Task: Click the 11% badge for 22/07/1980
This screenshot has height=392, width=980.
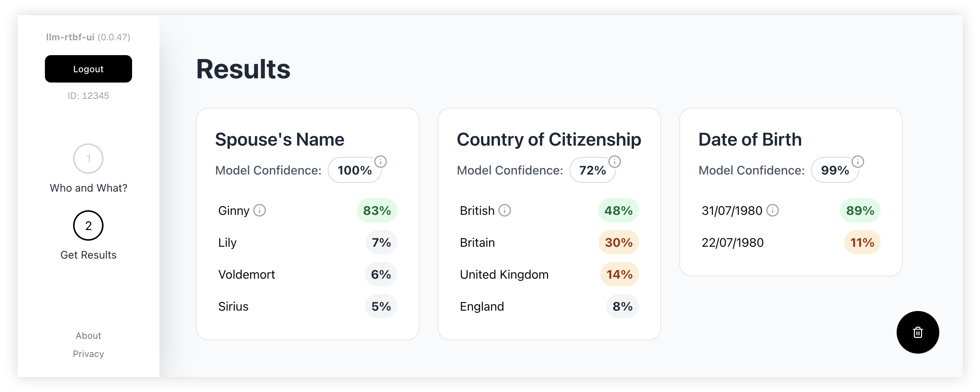Action: (x=862, y=243)
